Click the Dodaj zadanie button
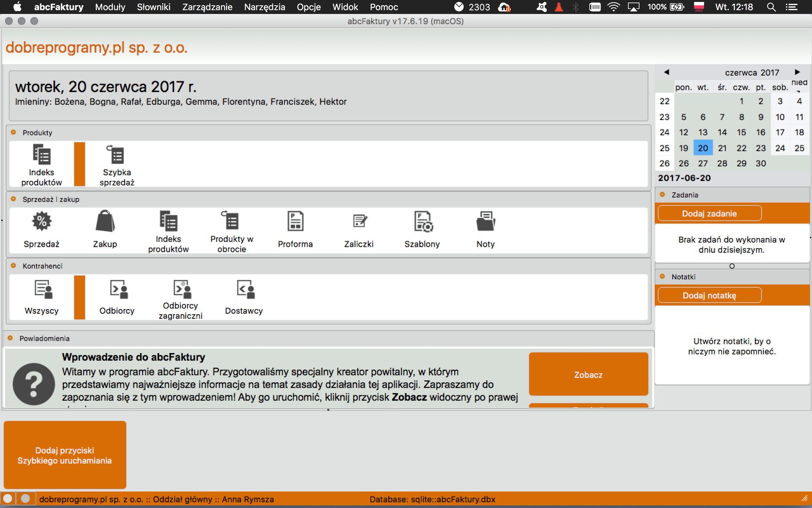 click(x=709, y=214)
